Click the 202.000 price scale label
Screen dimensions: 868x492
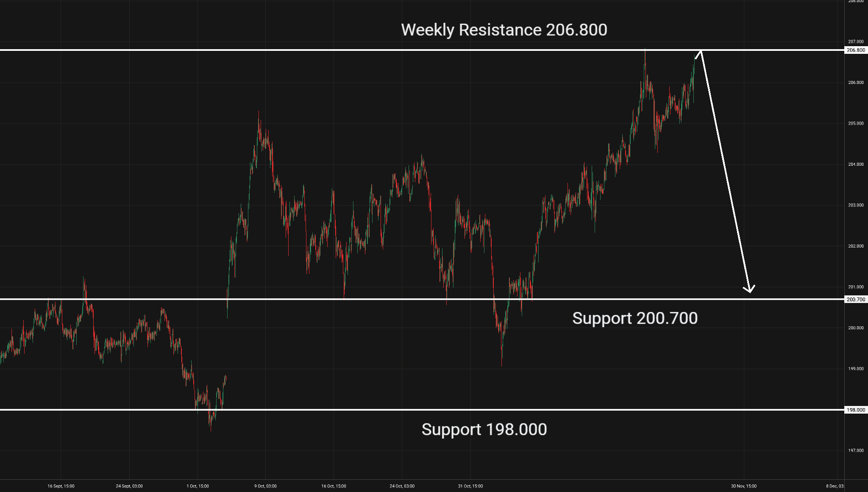pos(856,246)
